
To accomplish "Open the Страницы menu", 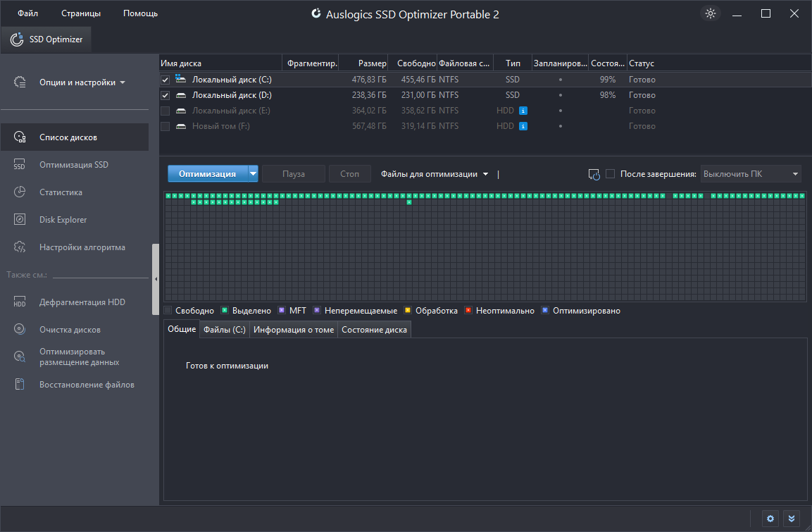I will [x=81, y=13].
